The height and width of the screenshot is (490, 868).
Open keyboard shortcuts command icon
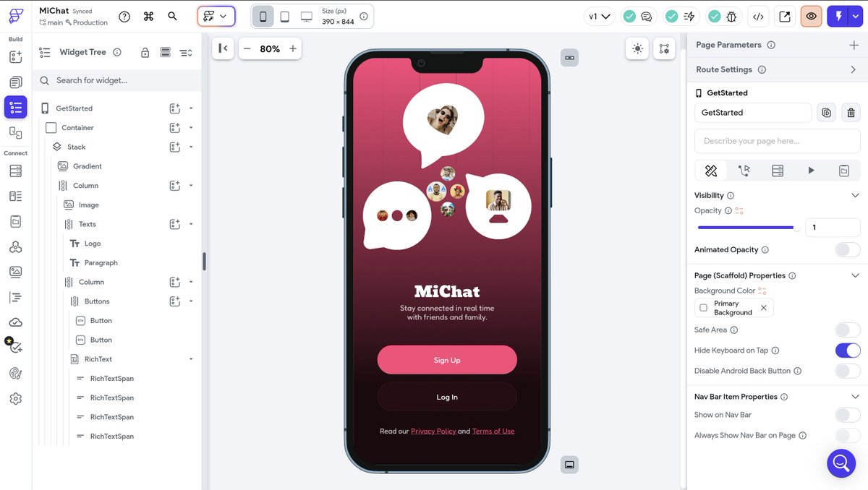click(148, 16)
